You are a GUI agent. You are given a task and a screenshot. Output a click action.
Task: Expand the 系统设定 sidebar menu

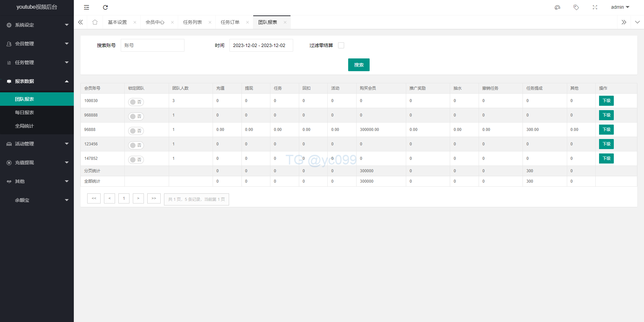[x=37, y=25]
